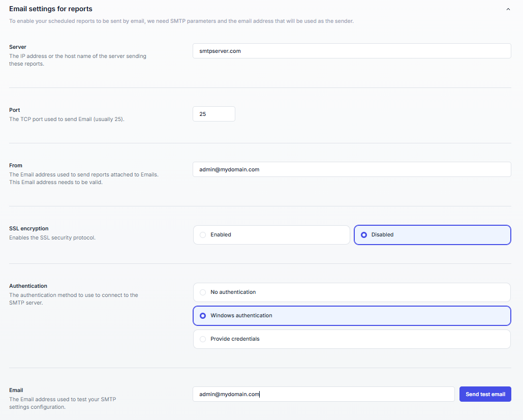The height and width of the screenshot is (420, 523).
Task: Pick the Provide credentials option
Action: click(x=351, y=339)
